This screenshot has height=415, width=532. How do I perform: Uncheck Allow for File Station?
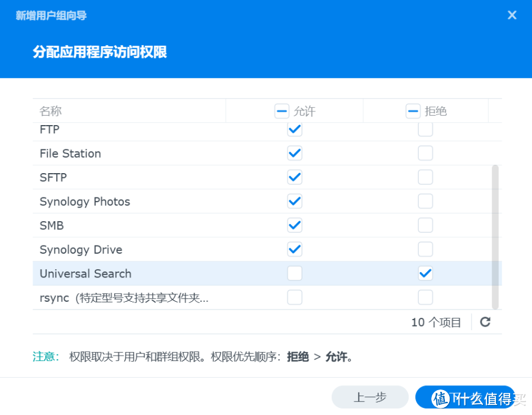[294, 153]
